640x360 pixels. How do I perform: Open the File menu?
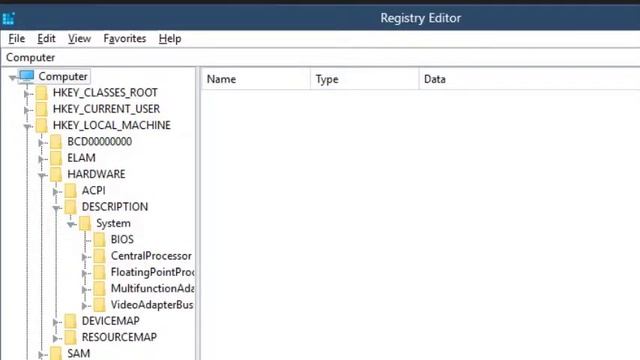click(x=17, y=39)
